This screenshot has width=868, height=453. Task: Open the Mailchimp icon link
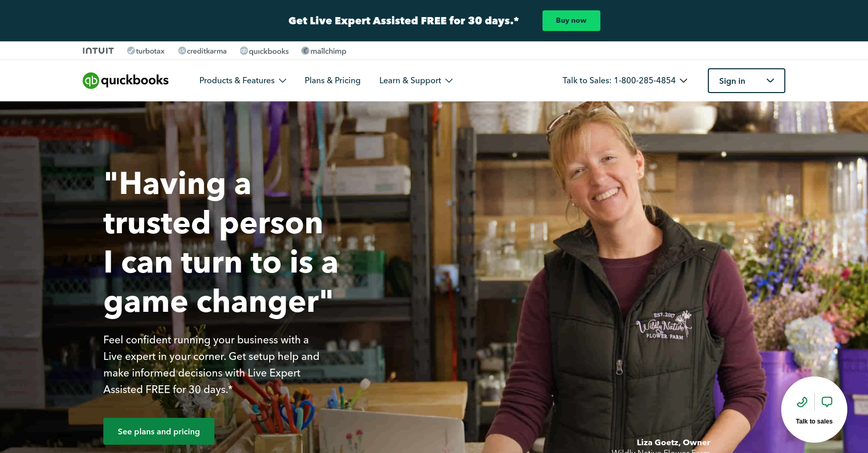pyautogui.click(x=305, y=51)
